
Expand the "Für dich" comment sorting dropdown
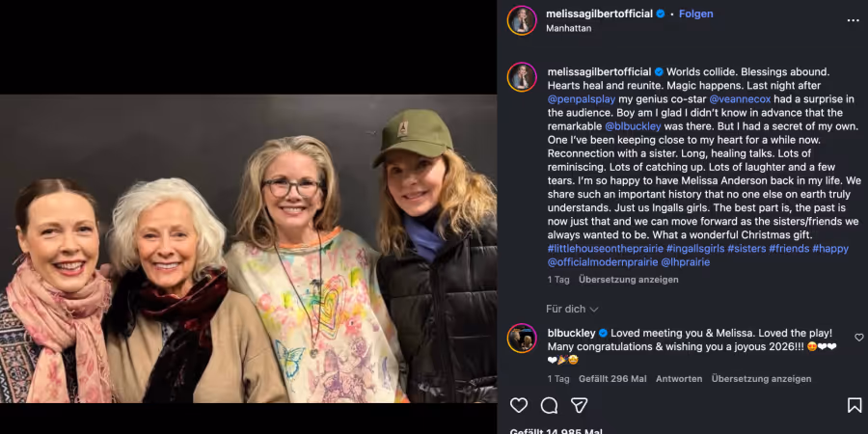click(x=573, y=309)
